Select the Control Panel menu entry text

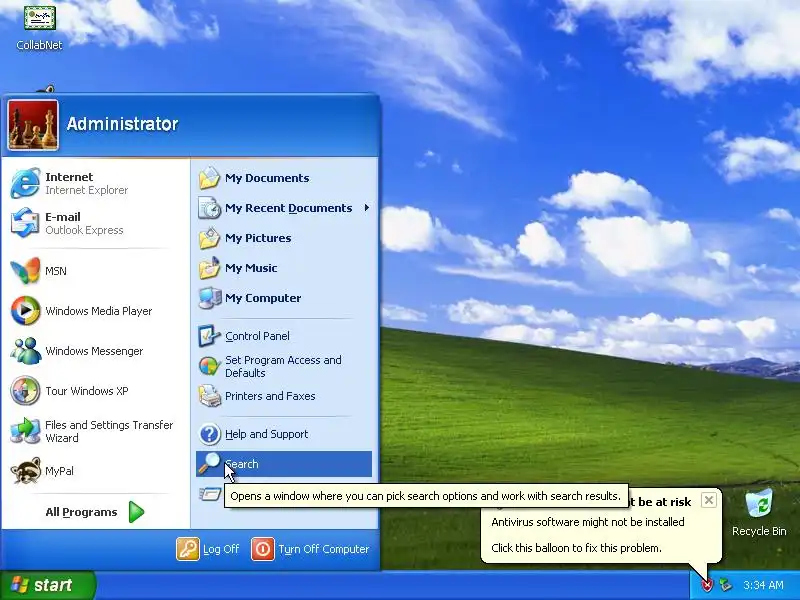[257, 336]
